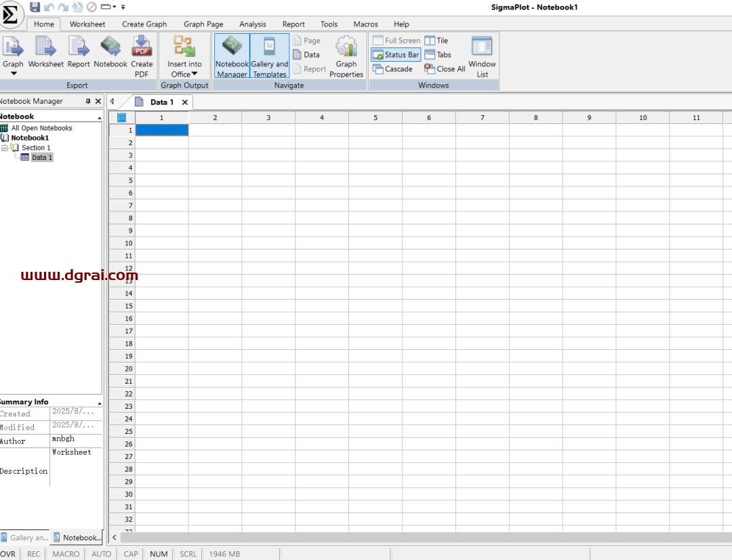The image size is (732, 560).
Task: Open the SigmaPlot sigma application menu
Action: point(10,14)
